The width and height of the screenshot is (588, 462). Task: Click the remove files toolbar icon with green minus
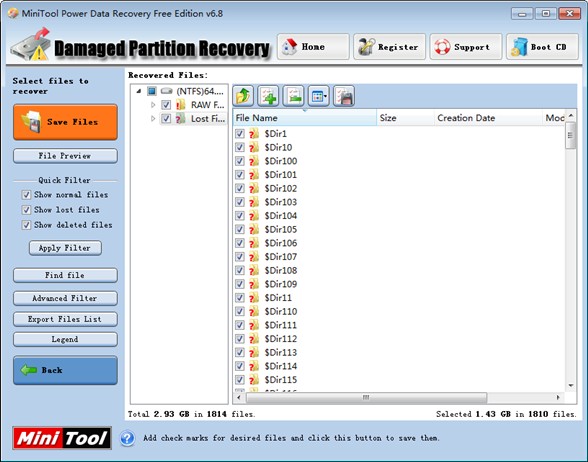click(x=293, y=96)
